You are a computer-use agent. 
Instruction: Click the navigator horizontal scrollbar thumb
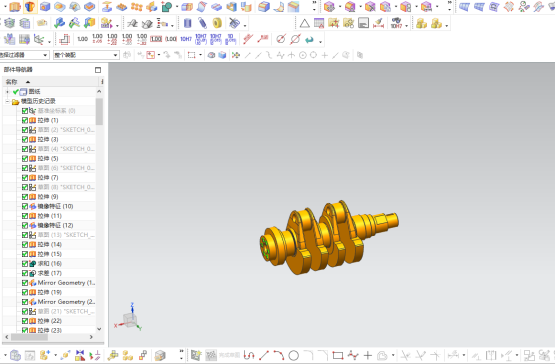[29, 337]
